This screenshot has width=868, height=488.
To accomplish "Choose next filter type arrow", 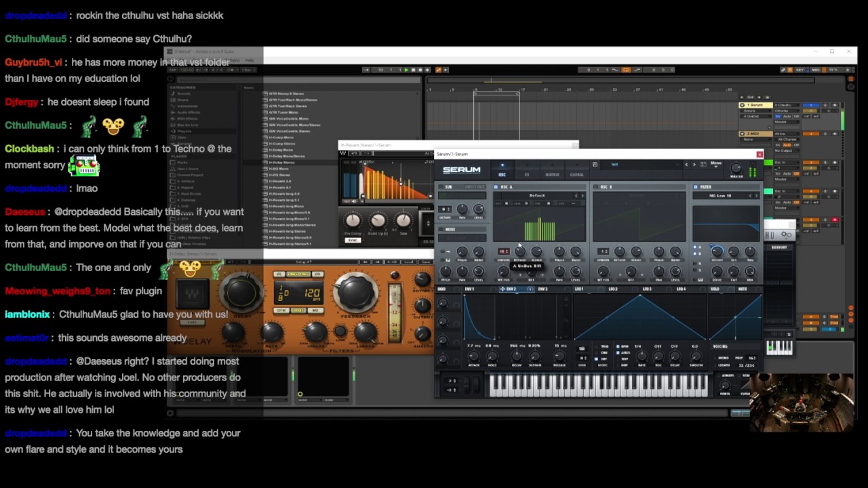I will (x=756, y=195).
